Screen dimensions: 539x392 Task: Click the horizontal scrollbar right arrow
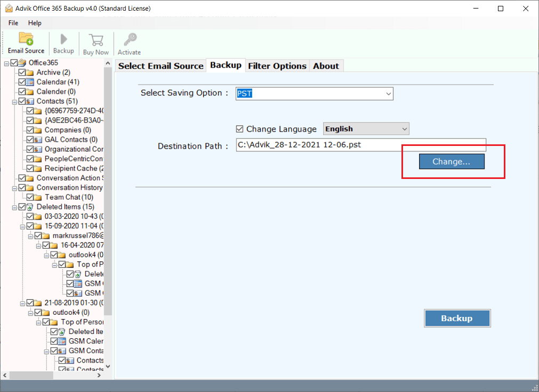[99, 375]
